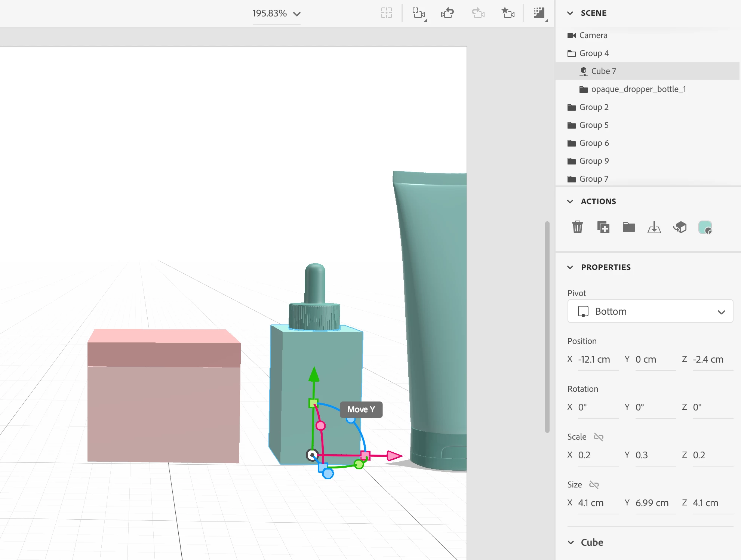
Task: Click the Move to Ground icon
Action: tap(654, 227)
